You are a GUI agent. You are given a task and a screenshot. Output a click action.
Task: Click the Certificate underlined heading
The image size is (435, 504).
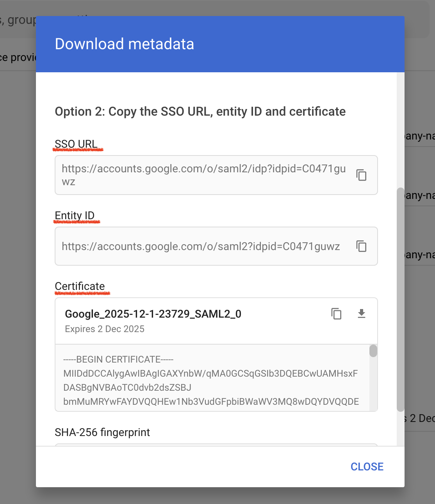(x=80, y=286)
